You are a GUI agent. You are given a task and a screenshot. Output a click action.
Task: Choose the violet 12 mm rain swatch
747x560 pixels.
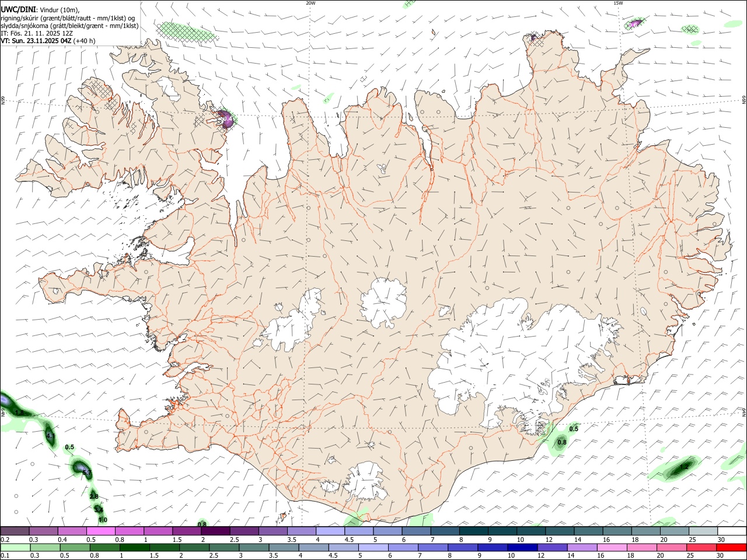point(551,548)
